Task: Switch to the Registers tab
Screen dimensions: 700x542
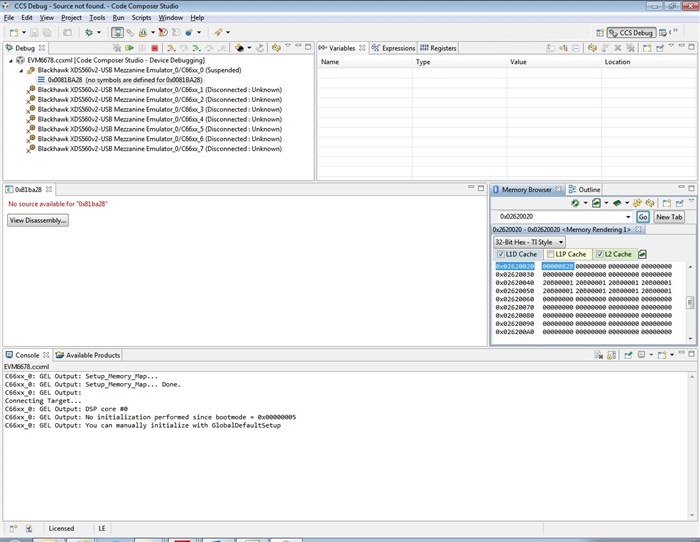Action: pos(438,48)
